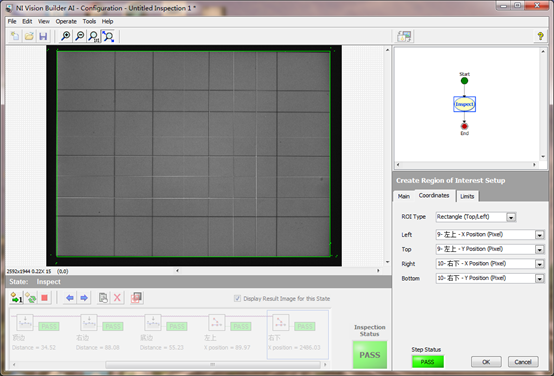Select the Zoom Out magnifier tool
This screenshot has height=376, width=554.
coord(80,36)
